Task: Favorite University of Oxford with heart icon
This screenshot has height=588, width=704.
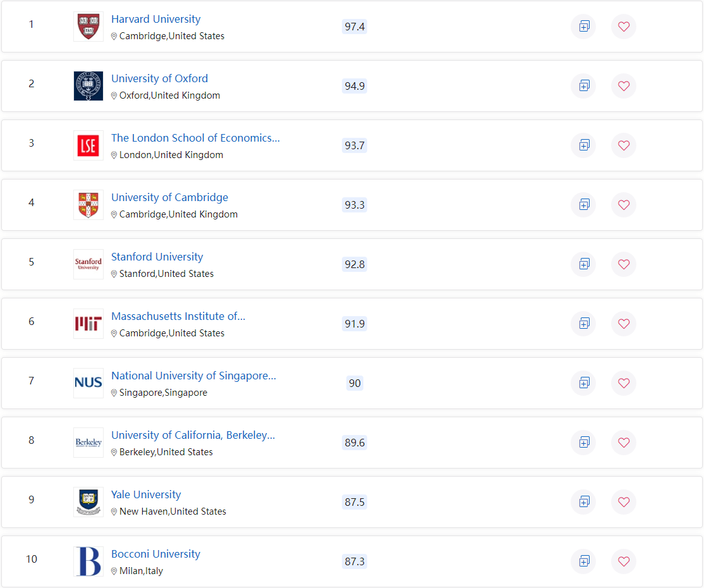Action: (624, 86)
